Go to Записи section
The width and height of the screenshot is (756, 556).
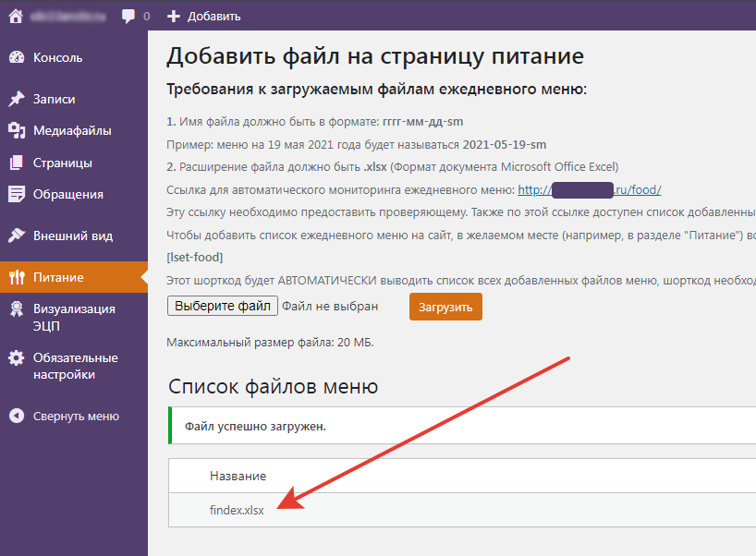point(54,99)
